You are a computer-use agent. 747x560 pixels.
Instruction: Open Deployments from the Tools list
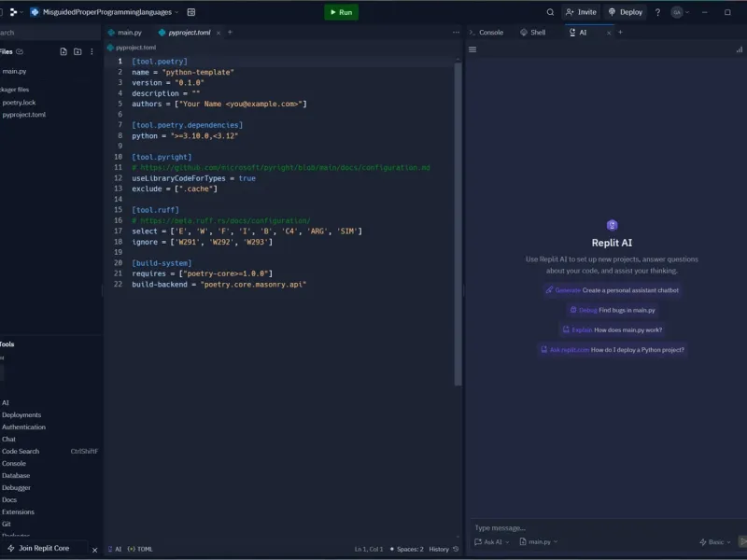coord(21,415)
